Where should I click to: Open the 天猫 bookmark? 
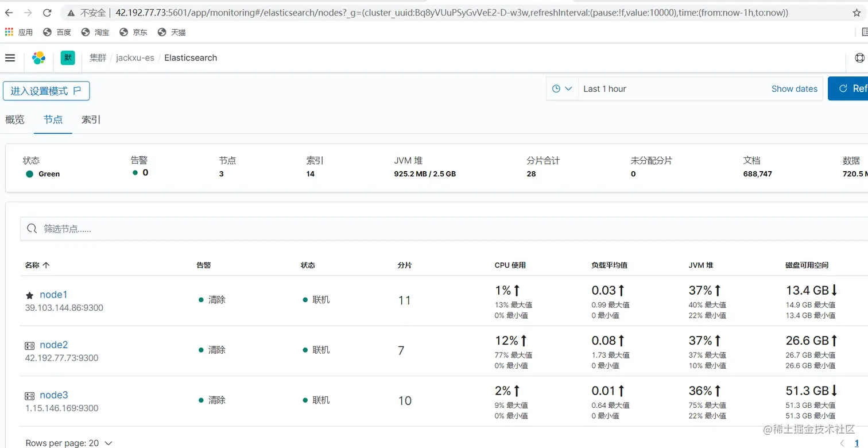pyautogui.click(x=172, y=32)
